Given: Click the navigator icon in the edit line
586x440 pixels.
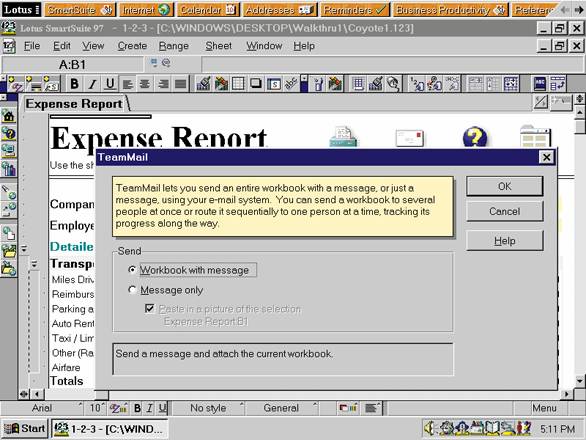Looking at the screenshot, I should (154, 63).
